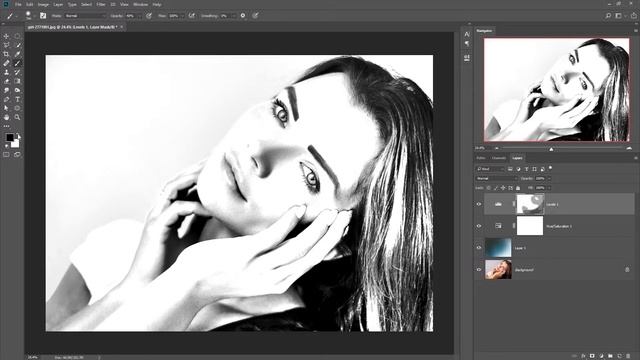
Task: Click the Levels adjustment icon on Levels 1
Action: pos(498,204)
